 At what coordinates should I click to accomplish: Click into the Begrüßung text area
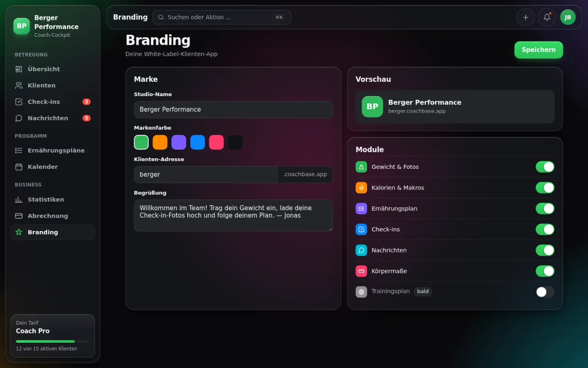click(x=233, y=215)
